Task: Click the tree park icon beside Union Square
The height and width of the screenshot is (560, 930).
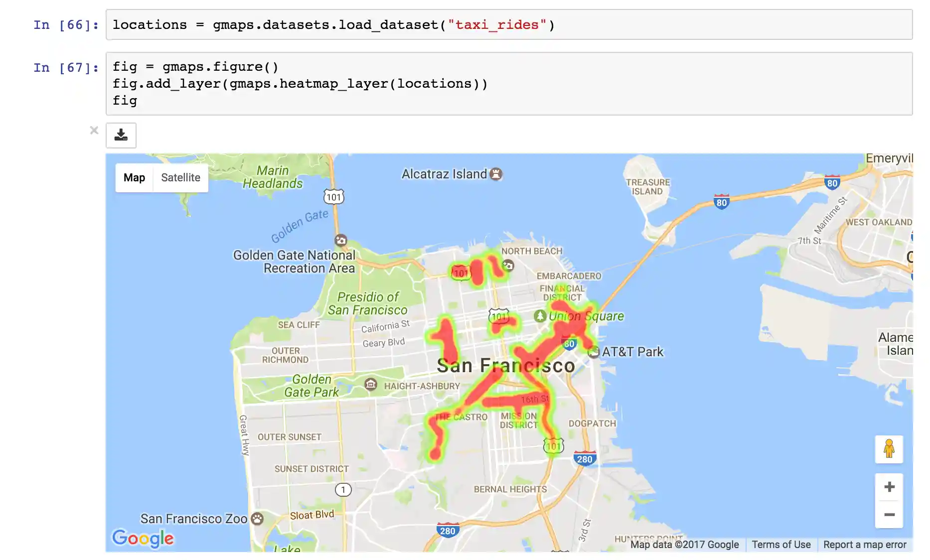Action: click(540, 316)
